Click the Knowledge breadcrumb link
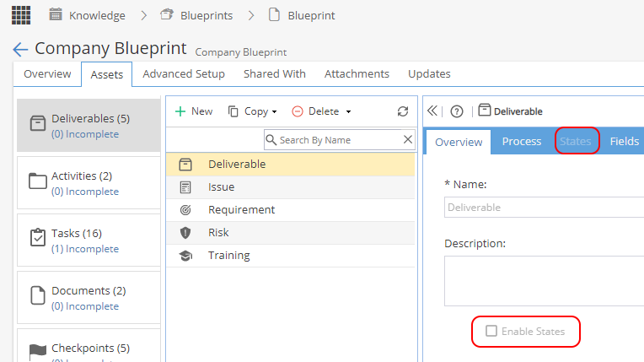Screen dimensions: 644x362 tap(97, 16)
